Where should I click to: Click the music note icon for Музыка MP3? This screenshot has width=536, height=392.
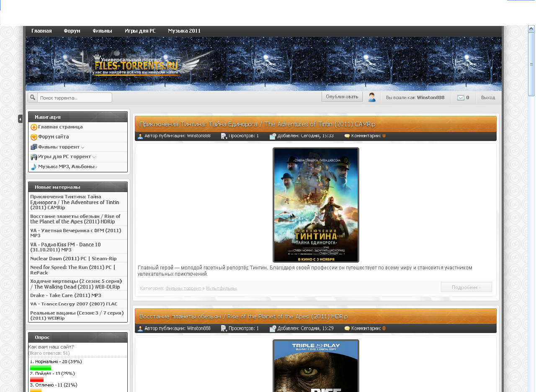click(x=34, y=167)
